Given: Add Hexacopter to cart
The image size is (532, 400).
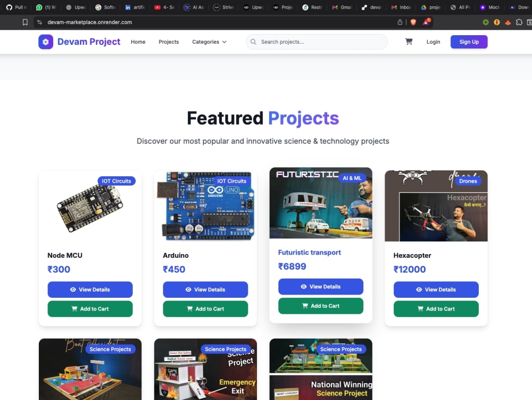Looking at the screenshot, I should [436, 309].
